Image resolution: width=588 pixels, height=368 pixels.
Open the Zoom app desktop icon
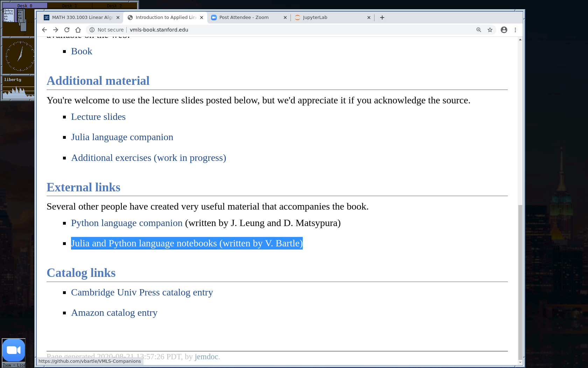(x=14, y=350)
